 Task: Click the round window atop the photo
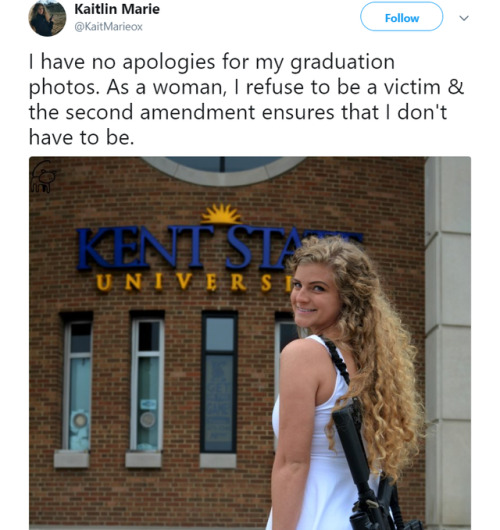click(x=225, y=171)
